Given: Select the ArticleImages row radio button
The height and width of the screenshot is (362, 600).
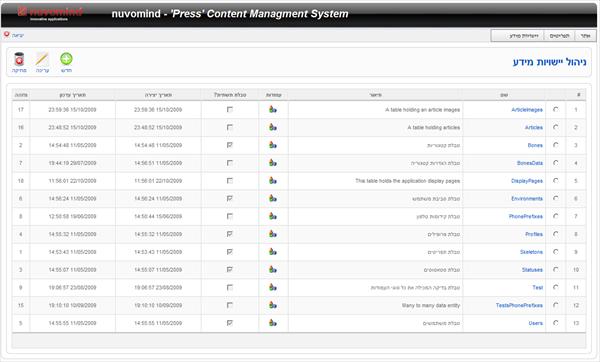Looking at the screenshot, I should (x=556, y=109).
